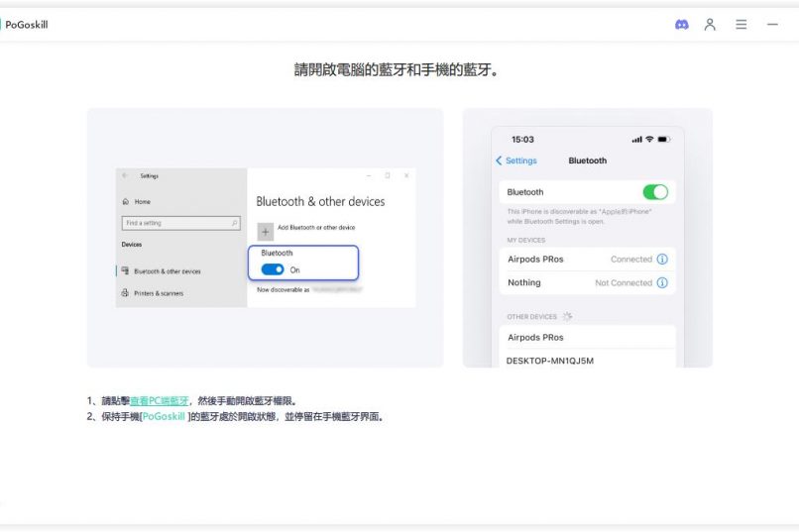Minimize the PoGoskill window
The height and width of the screenshot is (532, 799).
click(772, 25)
